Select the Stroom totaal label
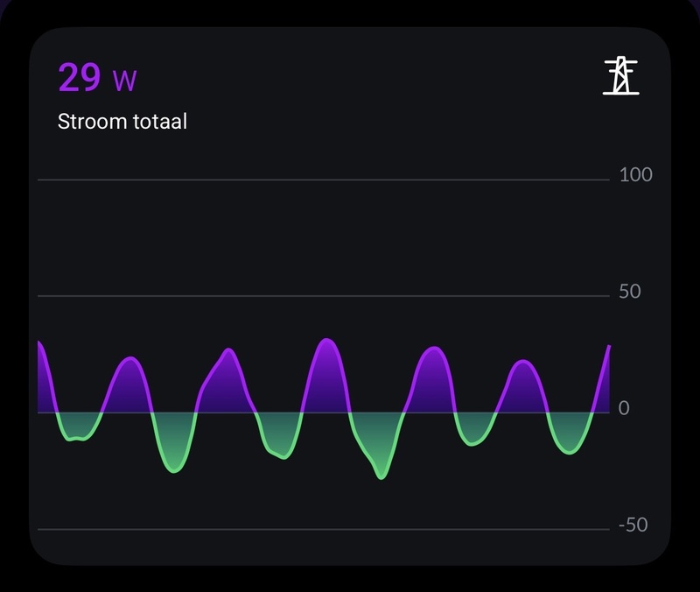The height and width of the screenshot is (592, 700). tap(122, 121)
